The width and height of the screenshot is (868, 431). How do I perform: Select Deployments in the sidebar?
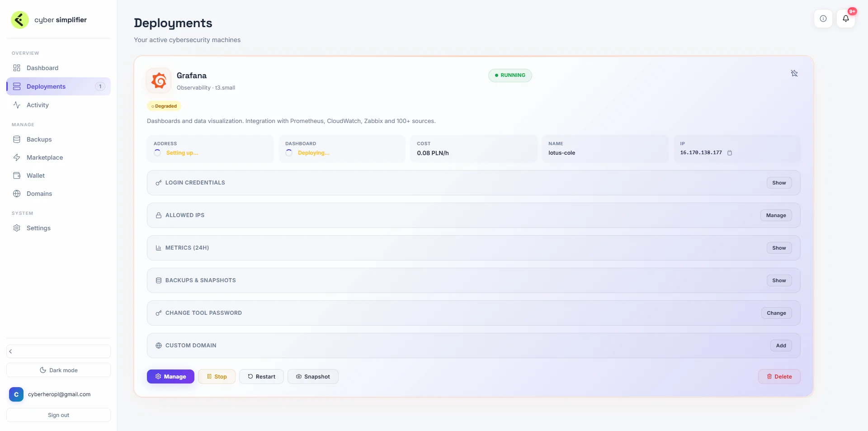pos(58,86)
